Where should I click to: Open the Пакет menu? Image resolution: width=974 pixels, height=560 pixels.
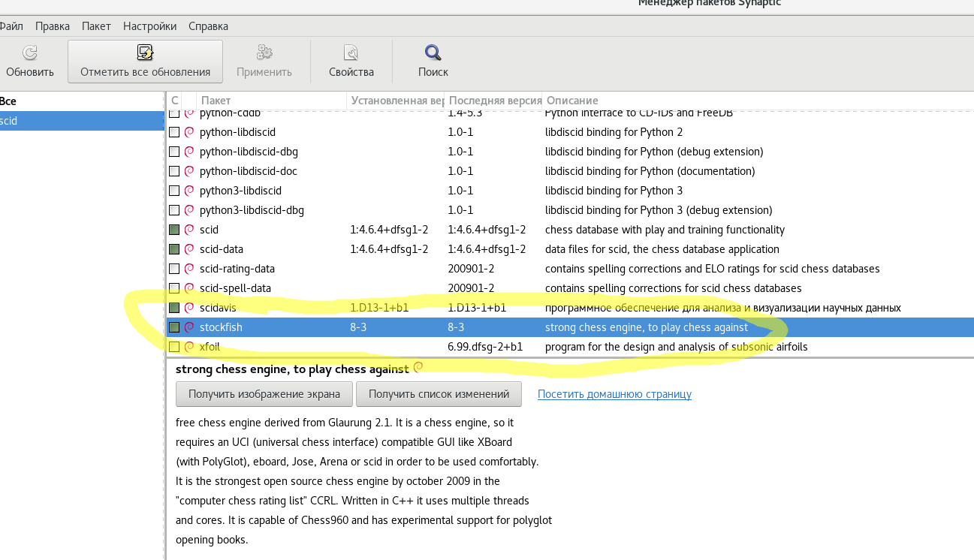pyautogui.click(x=96, y=26)
